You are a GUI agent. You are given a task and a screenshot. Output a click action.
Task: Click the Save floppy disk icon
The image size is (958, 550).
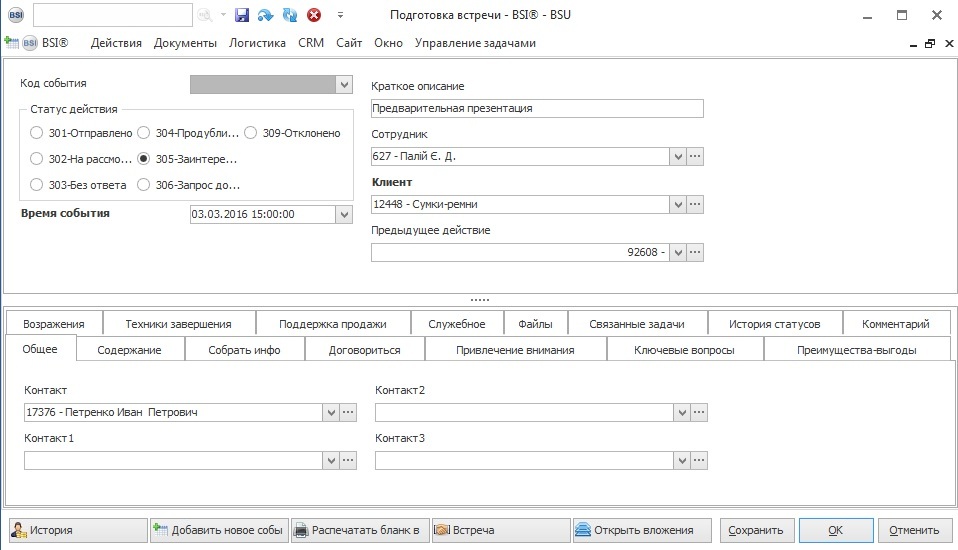[241, 15]
